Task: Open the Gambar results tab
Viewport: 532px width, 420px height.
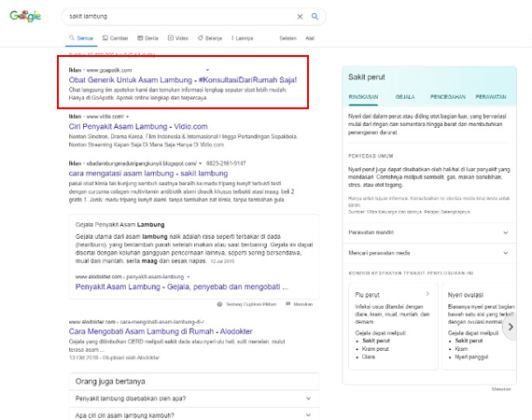Action: tap(116, 38)
